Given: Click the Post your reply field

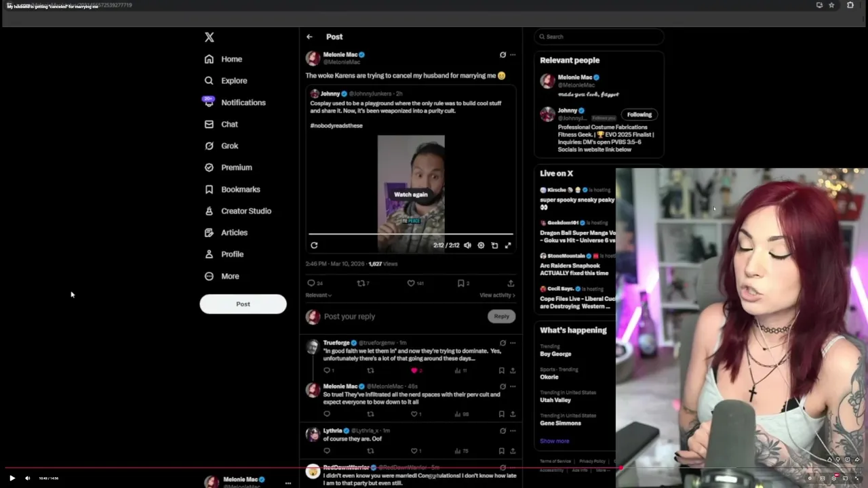Looking at the screenshot, I should 403,317.
